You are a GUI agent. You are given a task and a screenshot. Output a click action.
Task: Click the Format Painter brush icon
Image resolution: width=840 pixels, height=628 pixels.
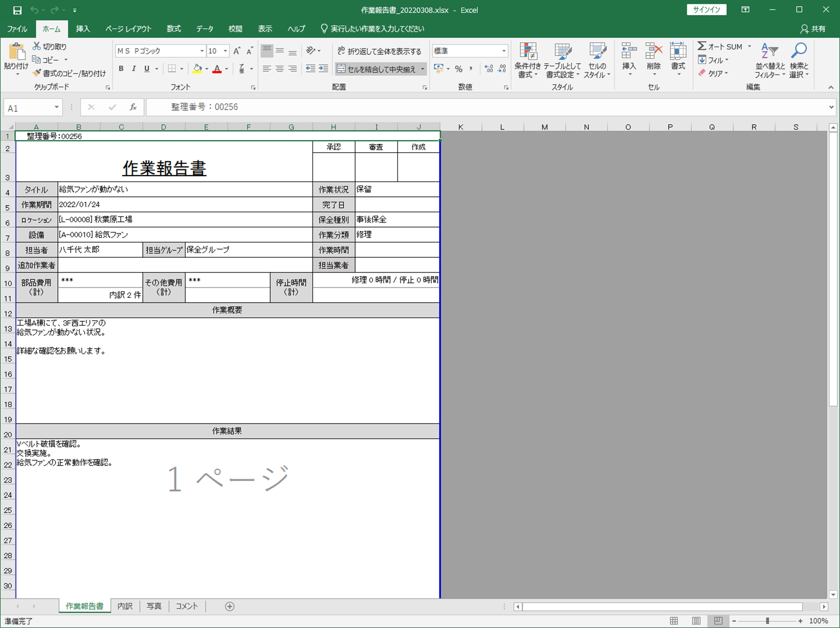pyautogui.click(x=37, y=73)
